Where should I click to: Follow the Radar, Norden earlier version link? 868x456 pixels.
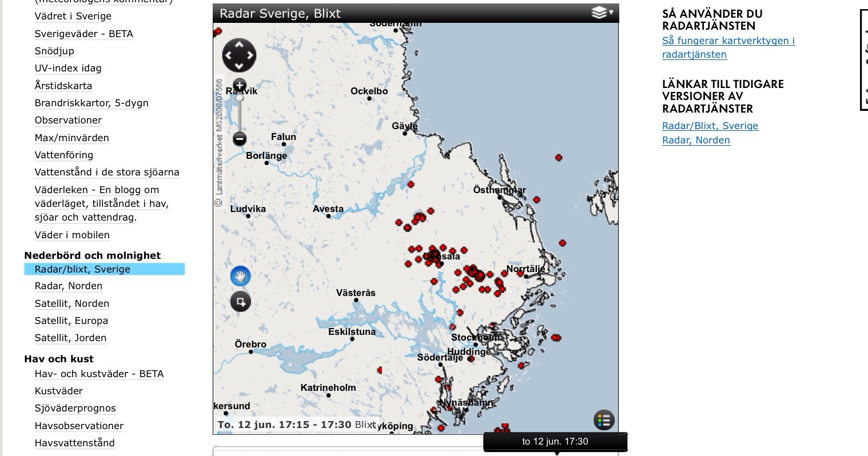(x=696, y=140)
